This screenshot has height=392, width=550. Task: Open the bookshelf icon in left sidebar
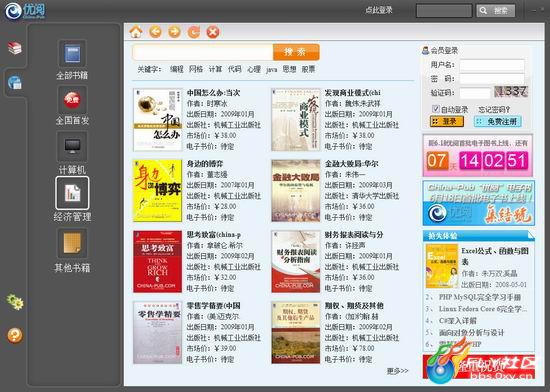click(15, 48)
